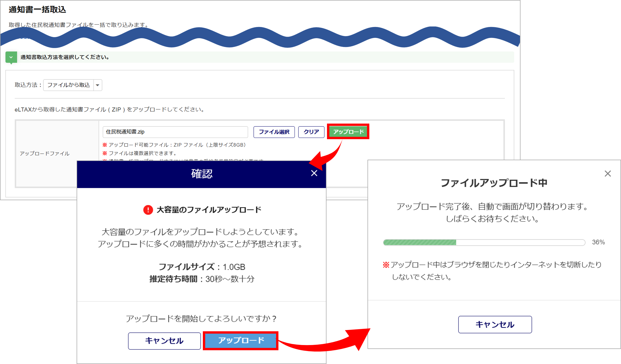Cancel in the 確認 dialog
Image resolution: width=621 pixels, height=364 pixels.
click(164, 341)
